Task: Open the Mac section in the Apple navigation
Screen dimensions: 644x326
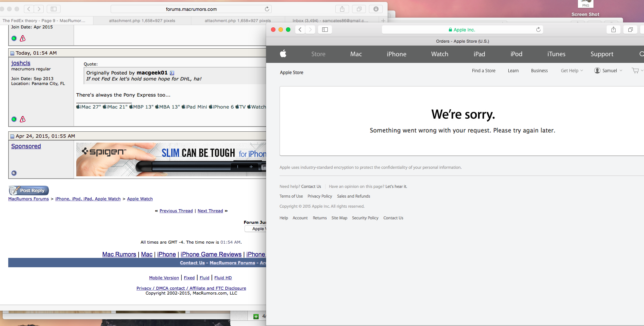Action: tap(356, 54)
